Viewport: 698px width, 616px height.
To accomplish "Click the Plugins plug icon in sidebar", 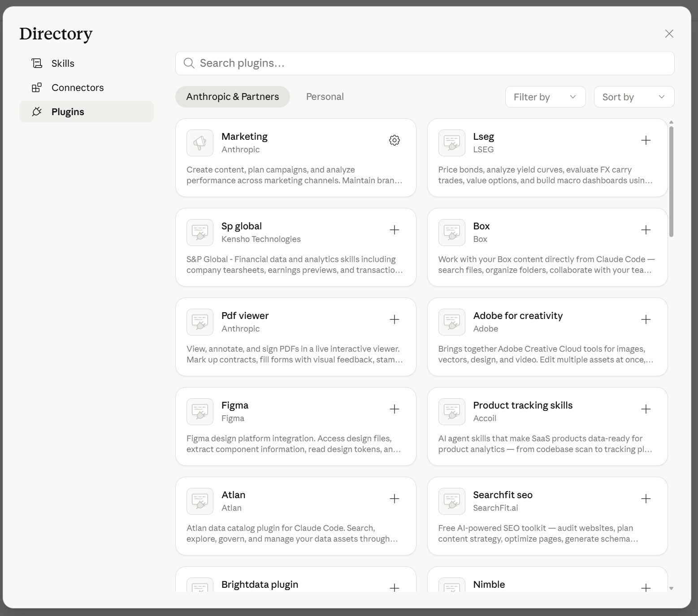I will coord(37,112).
